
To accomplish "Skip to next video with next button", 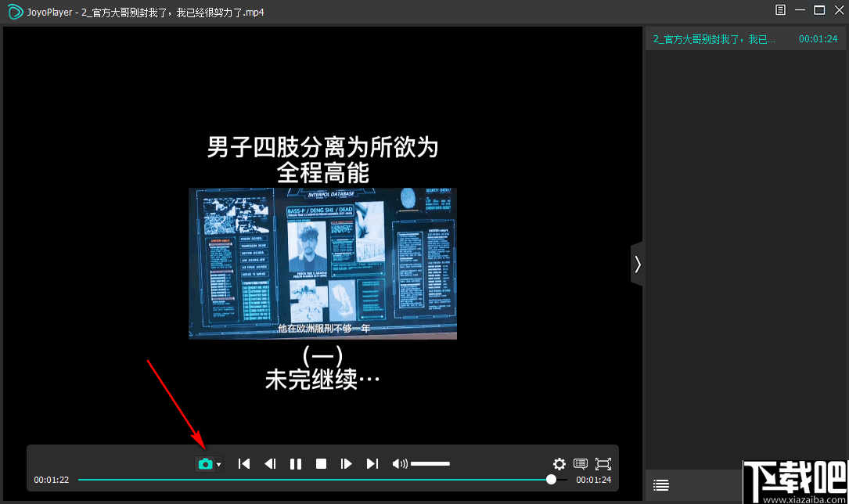I will click(x=372, y=463).
